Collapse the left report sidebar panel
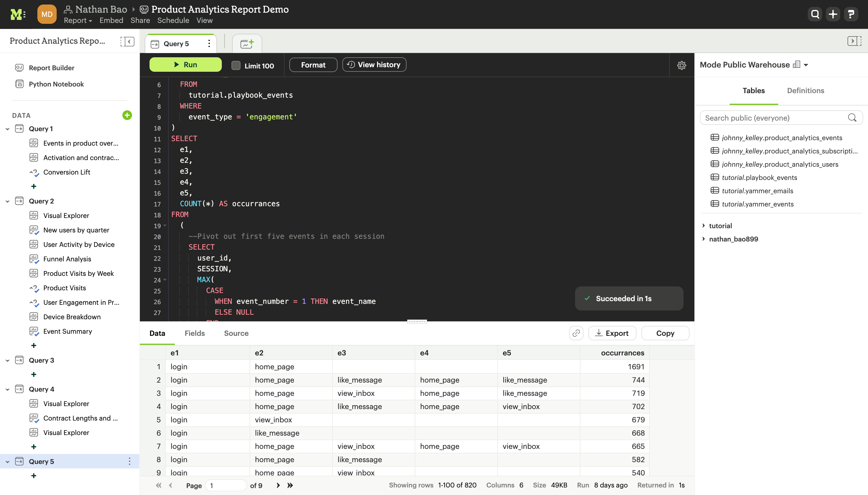 pyautogui.click(x=127, y=42)
